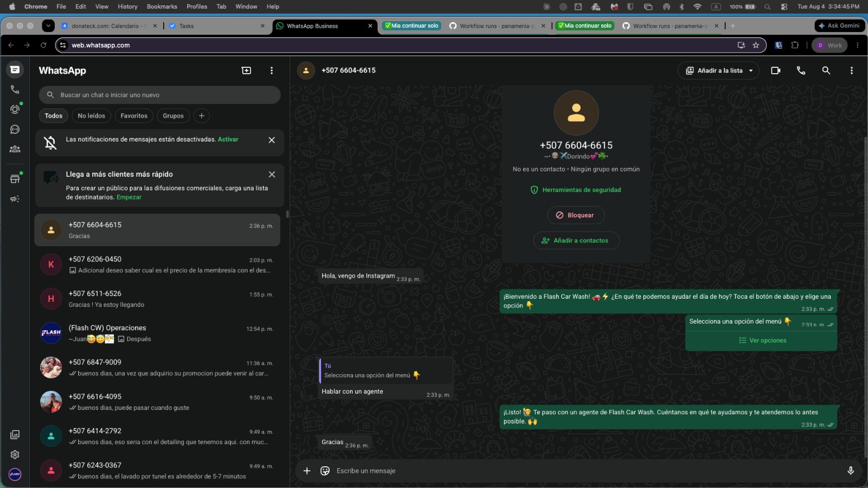Open the attach plus icon in the composer
The height and width of the screenshot is (488, 868).
pyautogui.click(x=307, y=471)
